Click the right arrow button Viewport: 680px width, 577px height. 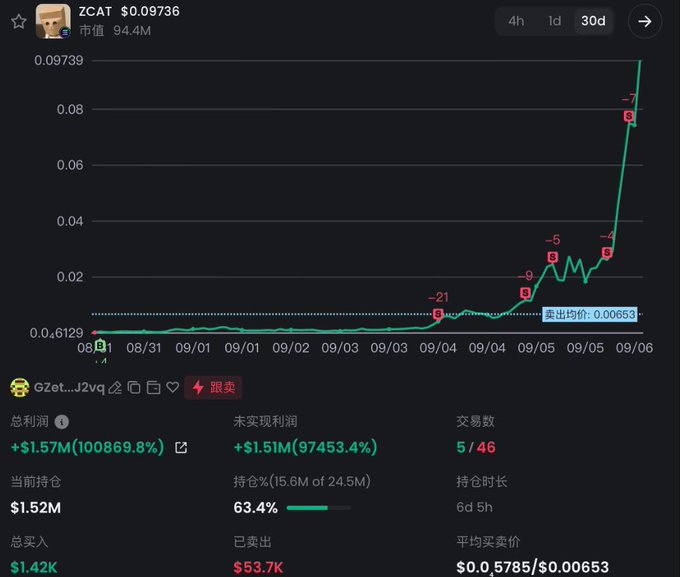[645, 21]
